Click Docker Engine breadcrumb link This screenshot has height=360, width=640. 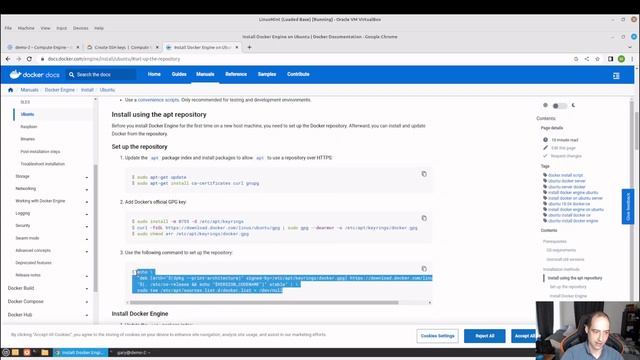click(x=60, y=90)
